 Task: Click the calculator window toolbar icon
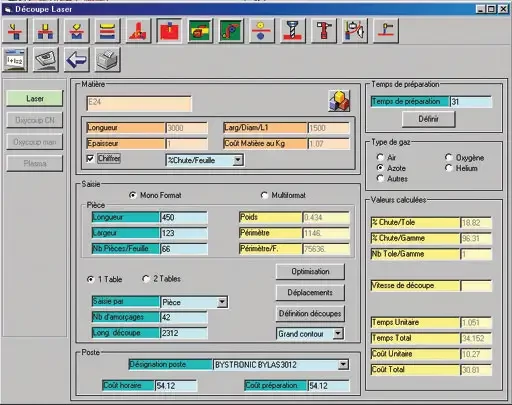tap(15, 60)
